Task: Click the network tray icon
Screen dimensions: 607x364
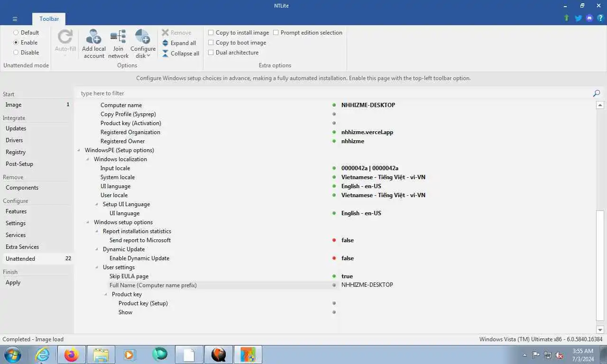Action: (x=548, y=355)
